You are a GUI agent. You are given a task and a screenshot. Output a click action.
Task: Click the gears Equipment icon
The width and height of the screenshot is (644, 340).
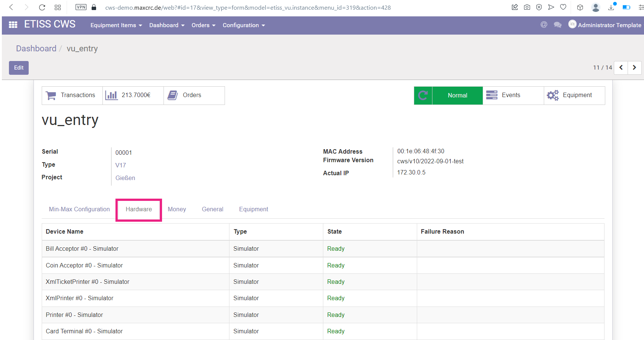pyautogui.click(x=553, y=96)
